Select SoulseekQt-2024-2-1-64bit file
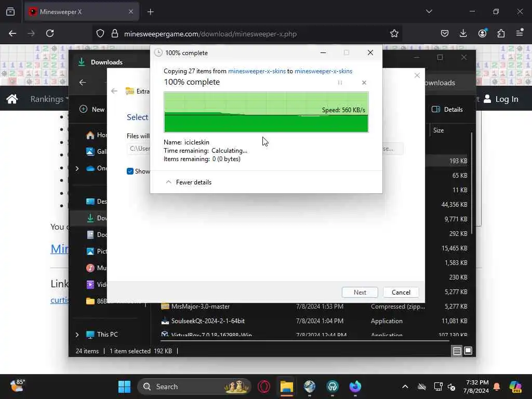Screen dimensions: 532x399 (x=208, y=321)
